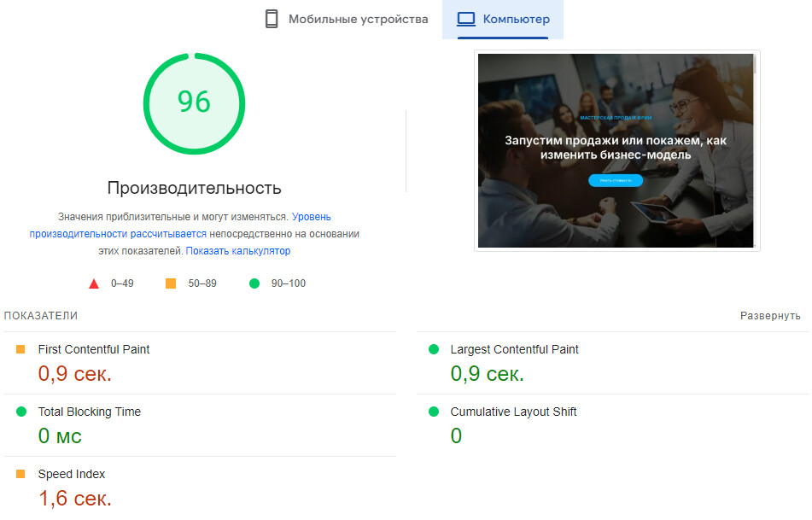Click the red triangle 0–49 legend icon
The image size is (812, 520).
click(94, 283)
